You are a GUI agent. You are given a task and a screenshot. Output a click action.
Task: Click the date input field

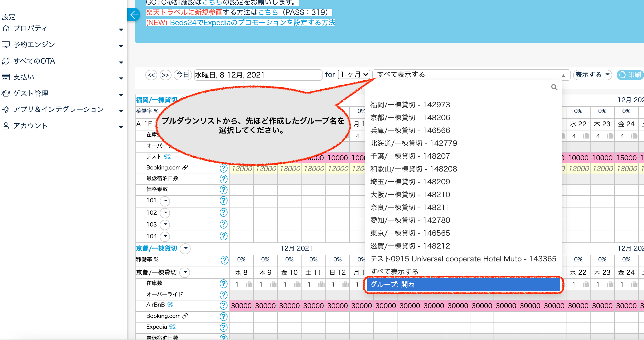(x=258, y=75)
